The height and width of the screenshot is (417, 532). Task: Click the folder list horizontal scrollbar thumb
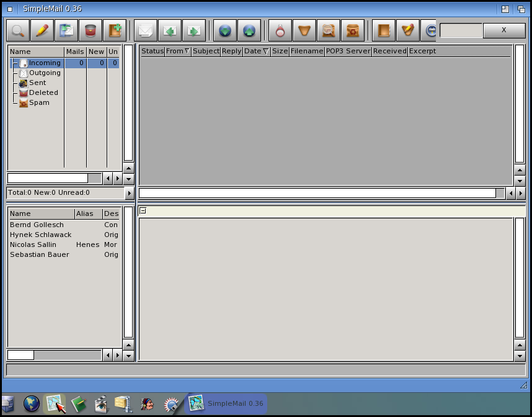coord(48,178)
